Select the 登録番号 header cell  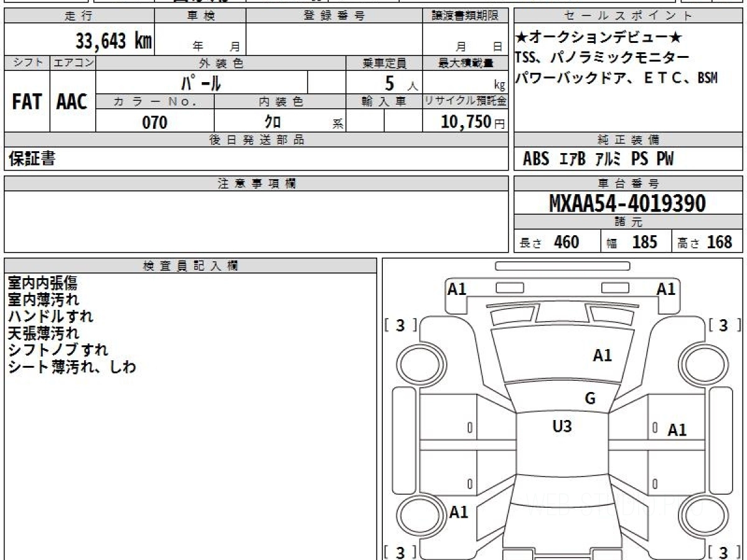(x=334, y=16)
